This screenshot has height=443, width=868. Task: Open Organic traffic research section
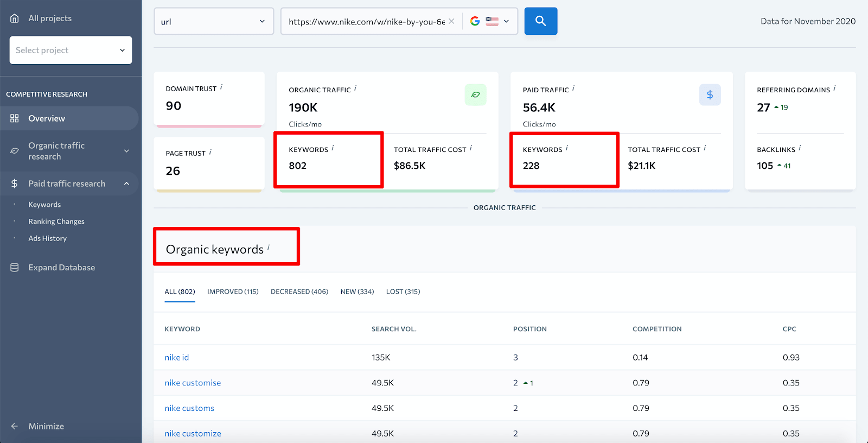coord(56,151)
